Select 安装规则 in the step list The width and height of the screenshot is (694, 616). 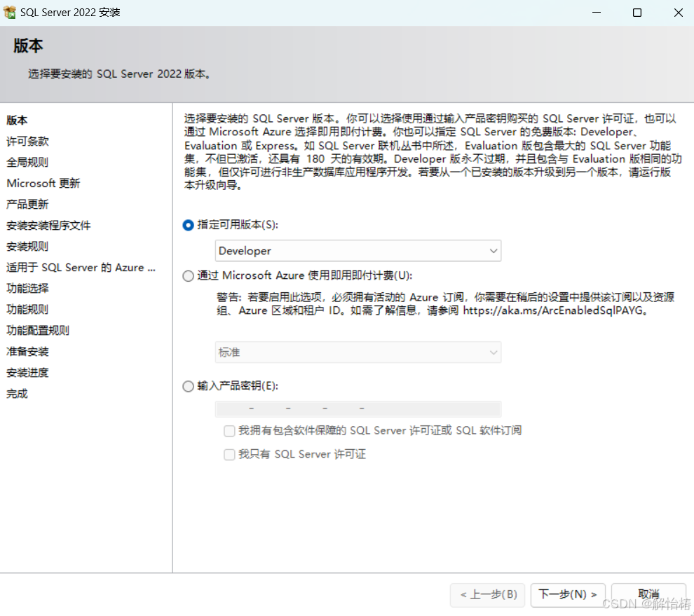27,247
